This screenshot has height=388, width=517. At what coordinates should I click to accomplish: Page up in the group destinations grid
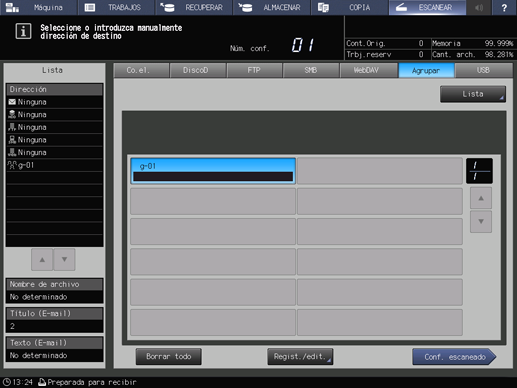(x=481, y=198)
